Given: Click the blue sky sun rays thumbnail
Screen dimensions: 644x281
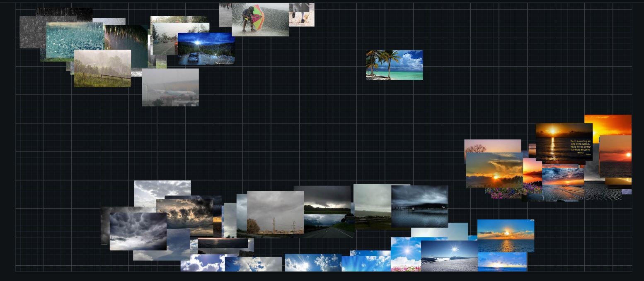Looking at the screenshot, I should pyautogui.click(x=366, y=264).
